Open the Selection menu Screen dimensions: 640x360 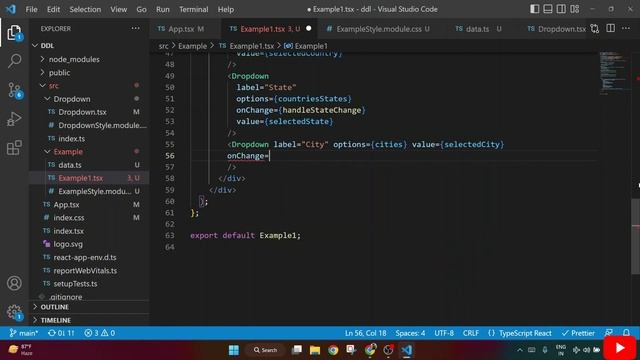(85, 9)
